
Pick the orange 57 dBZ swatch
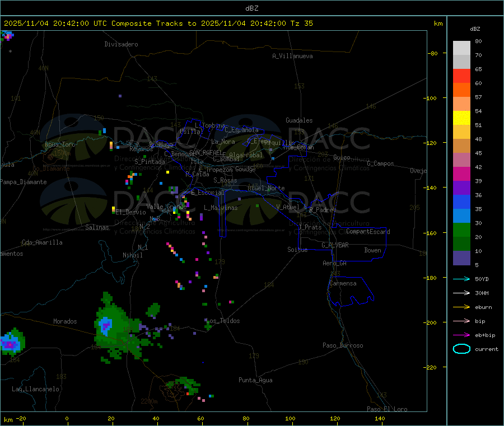click(461, 90)
